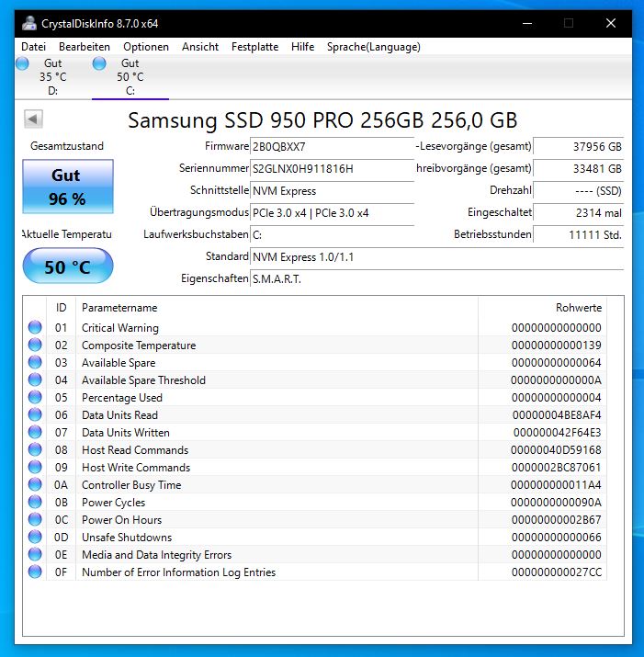The width and height of the screenshot is (644, 657).
Task: Open the Festplatte menu
Action: click(x=254, y=47)
